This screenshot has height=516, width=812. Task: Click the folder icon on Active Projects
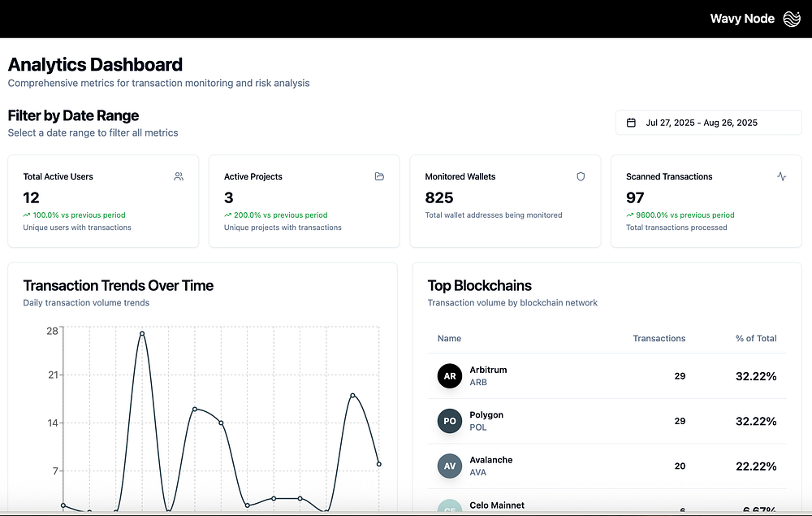(379, 176)
